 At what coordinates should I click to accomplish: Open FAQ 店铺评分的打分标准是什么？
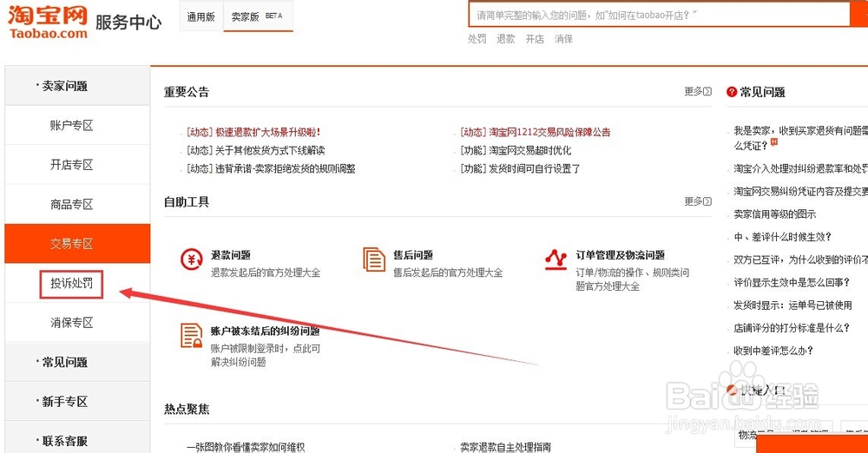point(792,328)
